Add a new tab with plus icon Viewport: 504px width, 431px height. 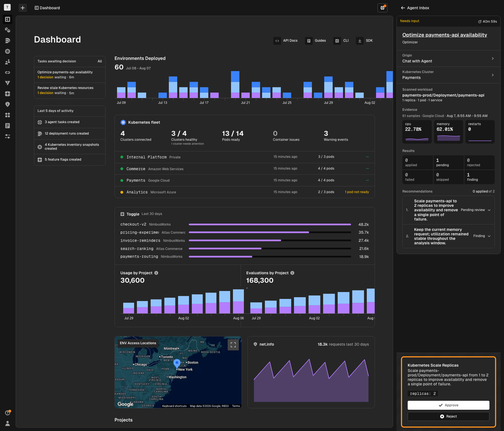tap(23, 8)
